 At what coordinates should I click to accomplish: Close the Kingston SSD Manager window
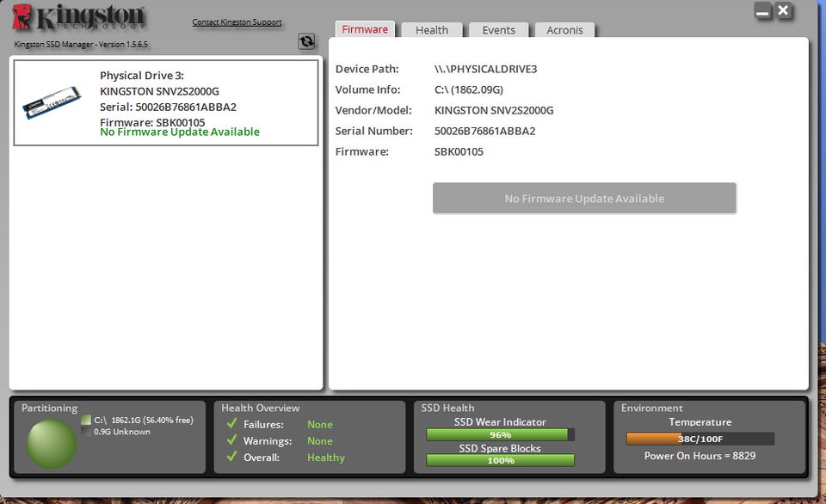point(783,10)
